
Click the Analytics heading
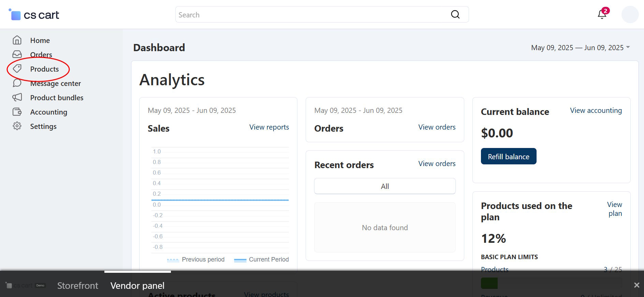pos(172,80)
